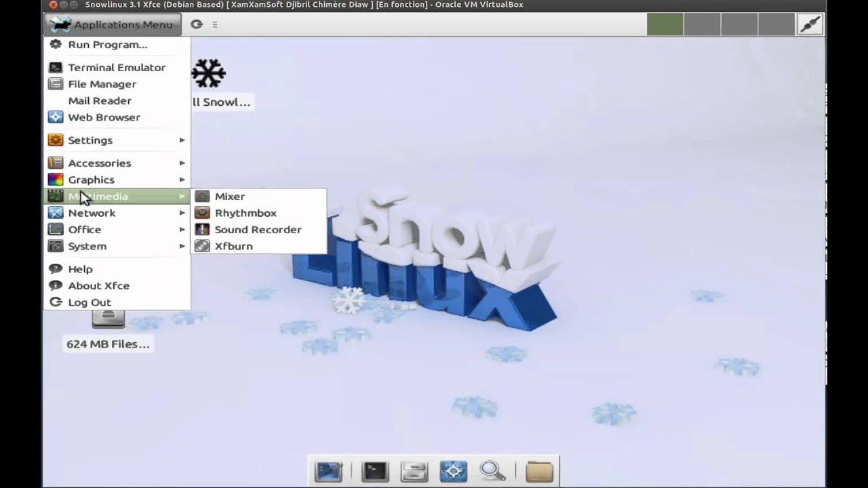The height and width of the screenshot is (488, 868).
Task: Launch Xfburn disc burner from the submenu
Action: (258, 246)
